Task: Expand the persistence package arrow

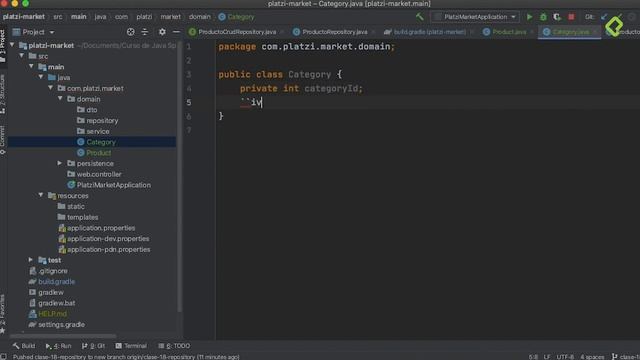Action: point(60,163)
